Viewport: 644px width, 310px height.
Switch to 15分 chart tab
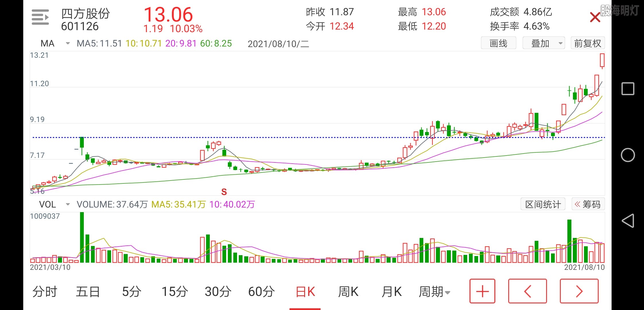(175, 292)
